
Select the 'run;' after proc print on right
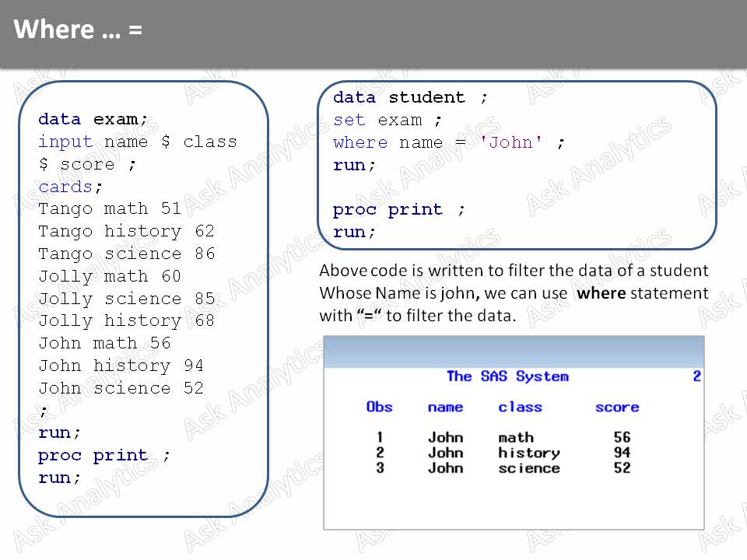pyautogui.click(x=350, y=232)
